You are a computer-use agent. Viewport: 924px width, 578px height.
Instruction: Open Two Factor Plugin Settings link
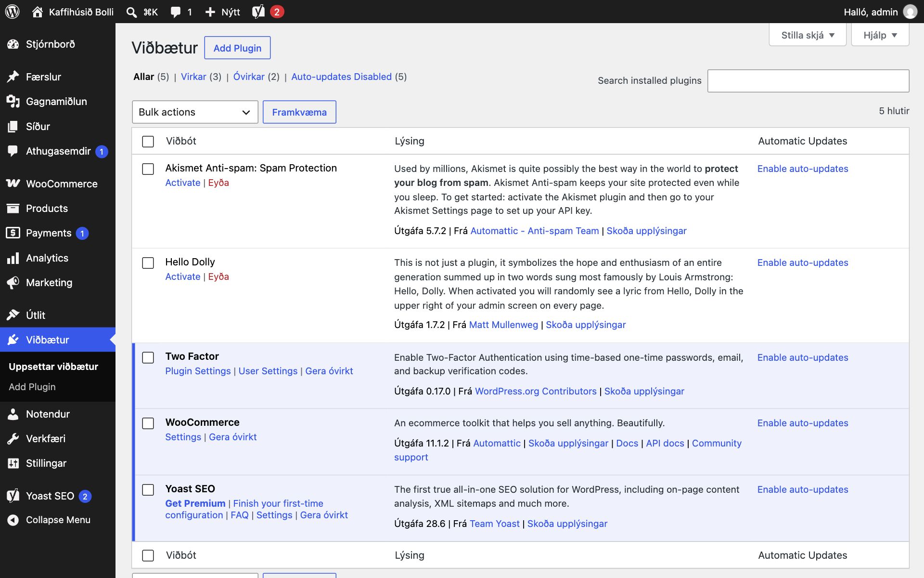coord(198,371)
